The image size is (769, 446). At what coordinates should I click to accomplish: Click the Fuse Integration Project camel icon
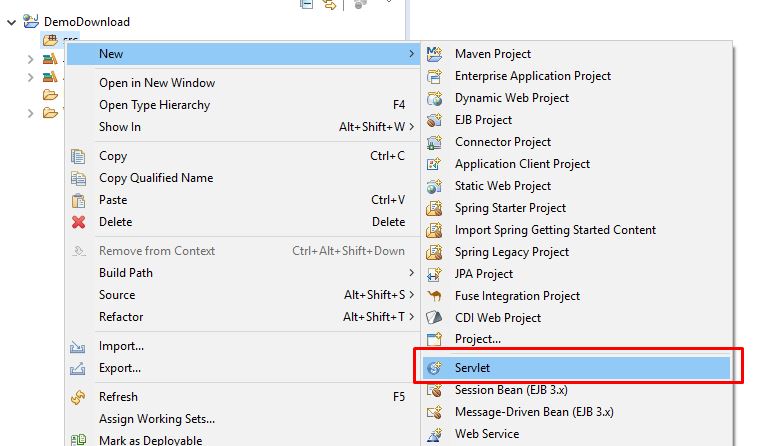coord(434,296)
